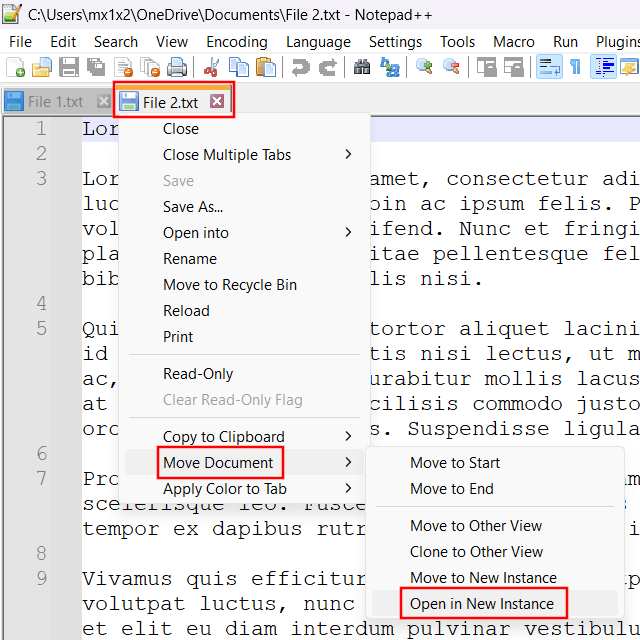This screenshot has height=640, width=640.
Task: Click the Cut scissors icon
Action: pyautogui.click(x=211, y=67)
